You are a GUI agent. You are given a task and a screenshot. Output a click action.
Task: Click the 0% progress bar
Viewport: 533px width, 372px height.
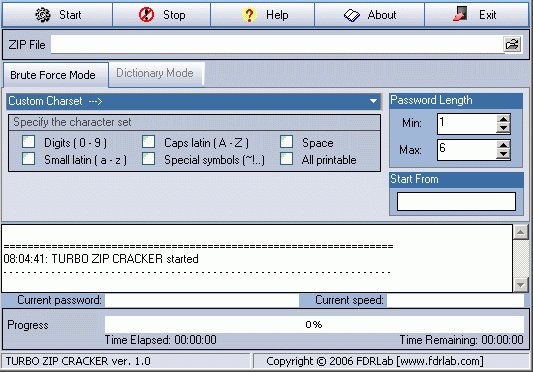pos(314,324)
